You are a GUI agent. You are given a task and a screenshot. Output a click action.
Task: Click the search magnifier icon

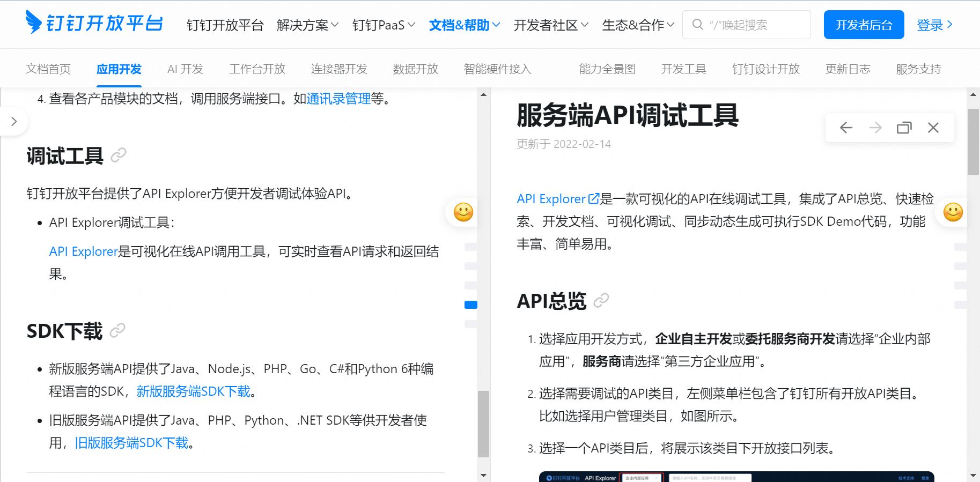pos(697,25)
